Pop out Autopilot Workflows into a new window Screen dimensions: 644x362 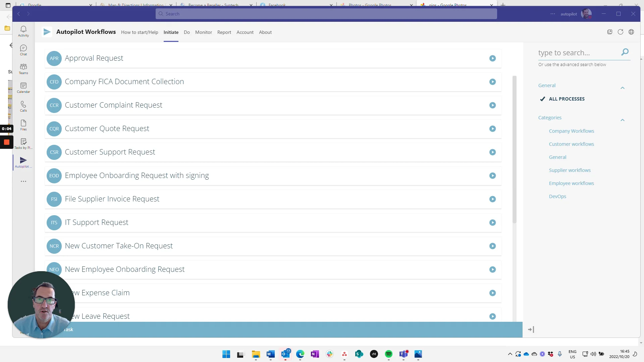(610, 32)
